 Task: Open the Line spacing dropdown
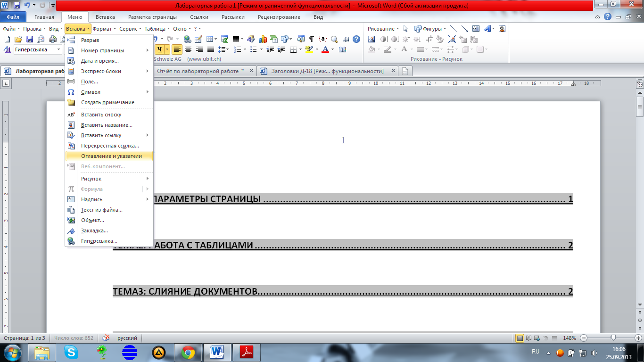(223, 49)
